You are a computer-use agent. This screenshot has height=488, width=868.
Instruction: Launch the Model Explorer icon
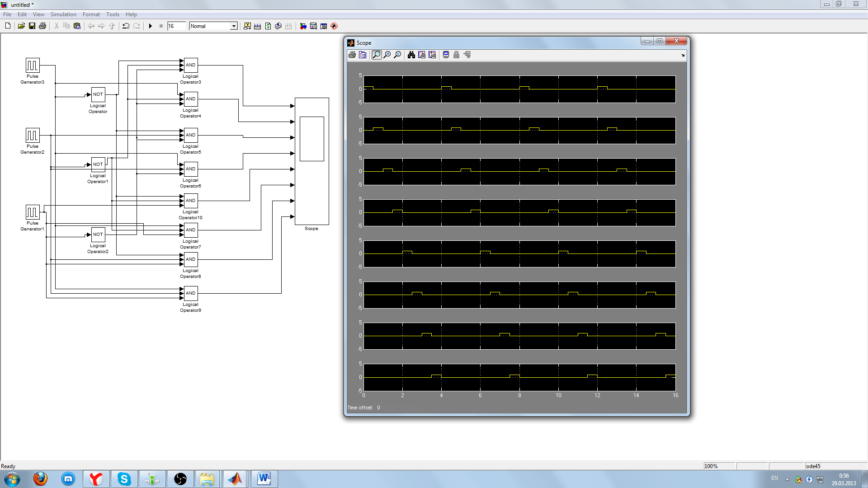coord(313,26)
